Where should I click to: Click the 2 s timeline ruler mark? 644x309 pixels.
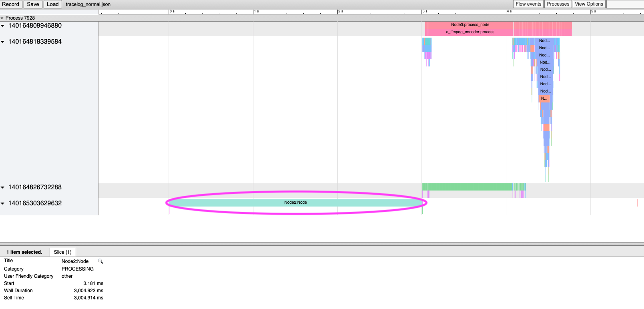click(341, 12)
